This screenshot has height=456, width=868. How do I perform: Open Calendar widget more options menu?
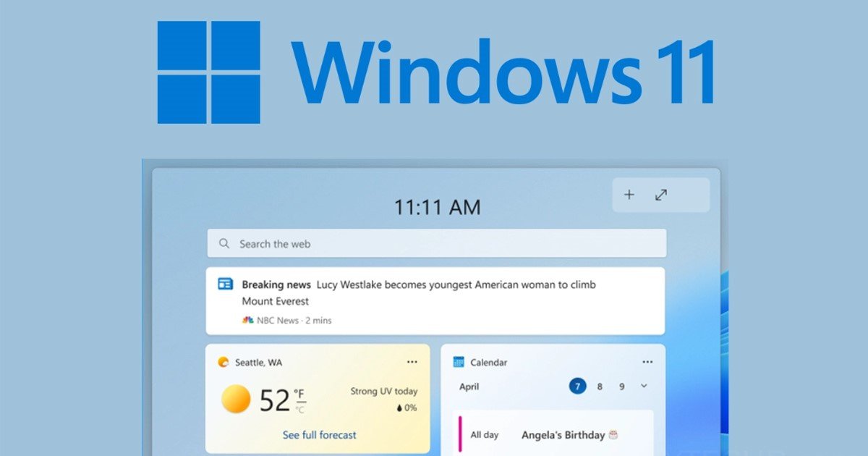tap(647, 362)
